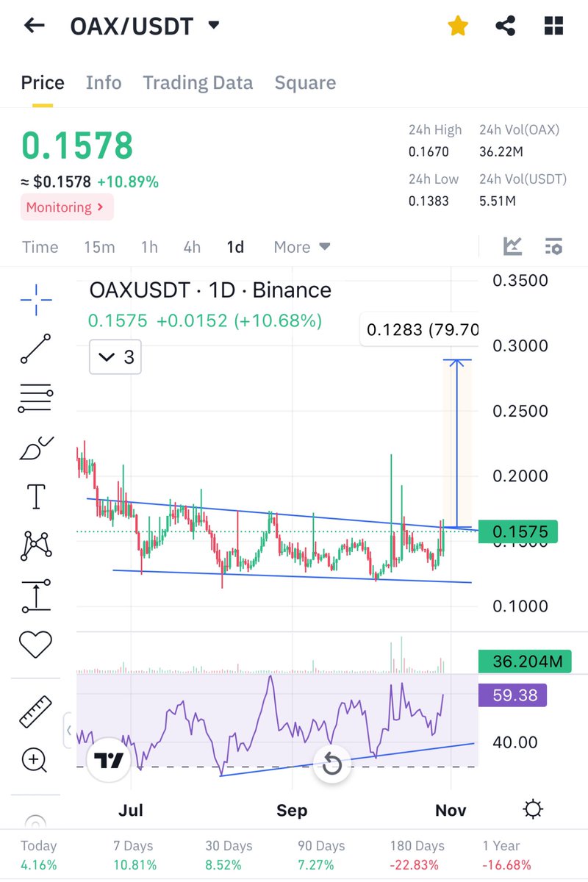This screenshot has width=588, height=882.
Task: Expand the drawings count chevron labeled 3
Action: [x=115, y=357]
